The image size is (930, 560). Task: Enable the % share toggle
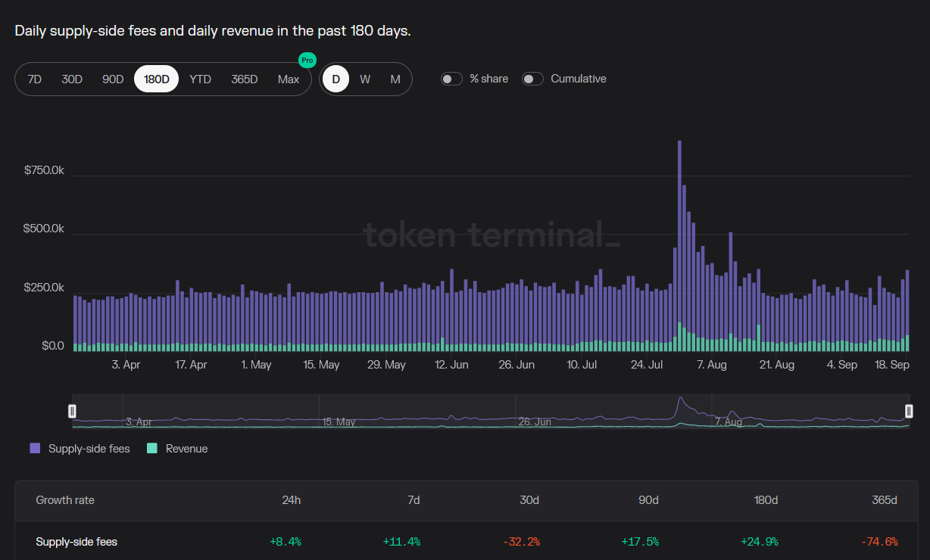(452, 79)
